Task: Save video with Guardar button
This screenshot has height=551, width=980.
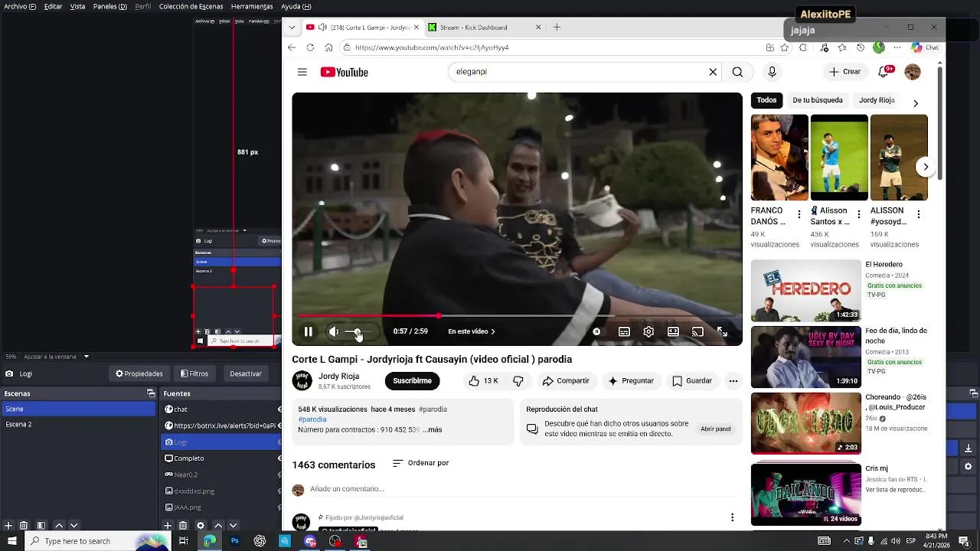Action: [x=692, y=381]
